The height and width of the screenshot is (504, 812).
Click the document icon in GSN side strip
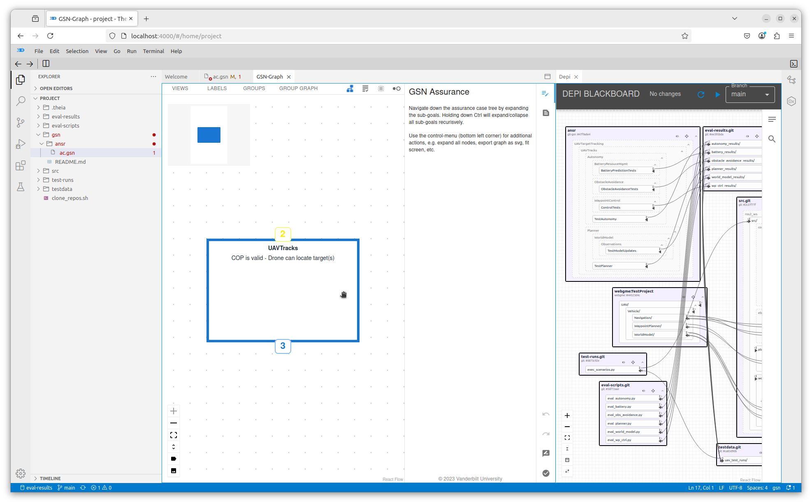[x=546, y=113]
